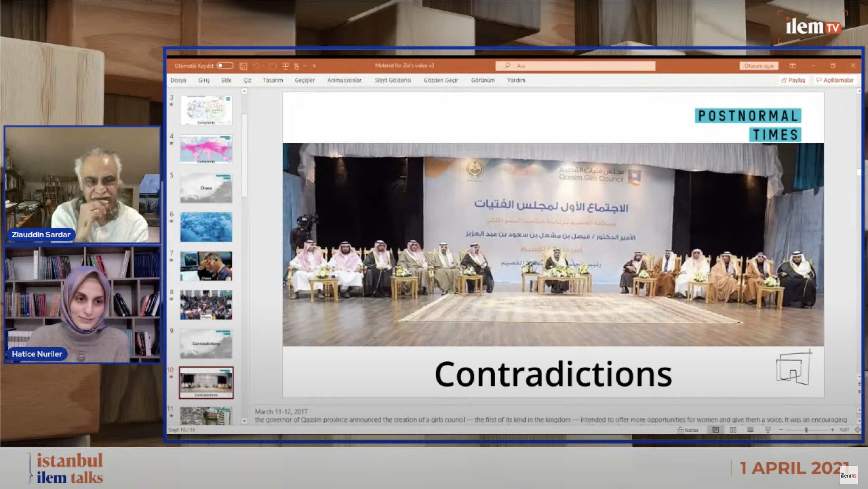The image size is (868, 489).
Task: Click slide panel scroll up arrow
Action: 245,91
